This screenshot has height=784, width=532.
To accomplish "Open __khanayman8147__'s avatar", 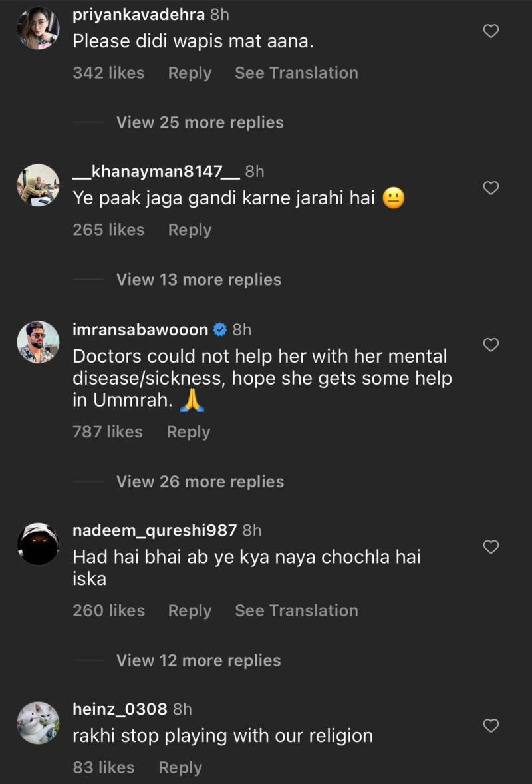I will point(38,185).
